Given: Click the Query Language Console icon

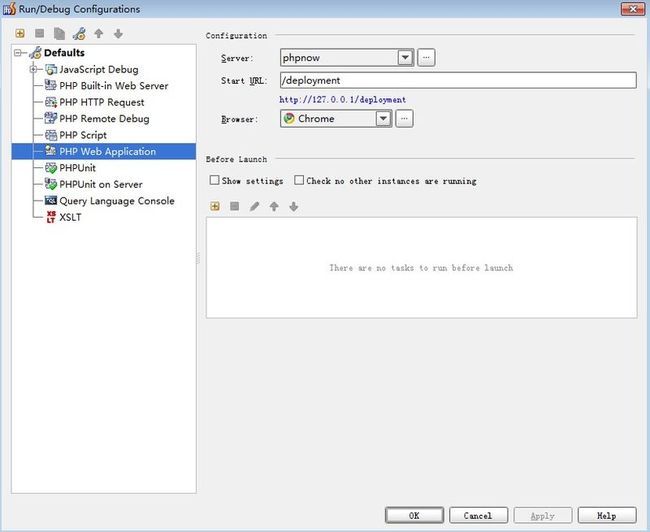Looking at the screenshot, I should 51,200.
